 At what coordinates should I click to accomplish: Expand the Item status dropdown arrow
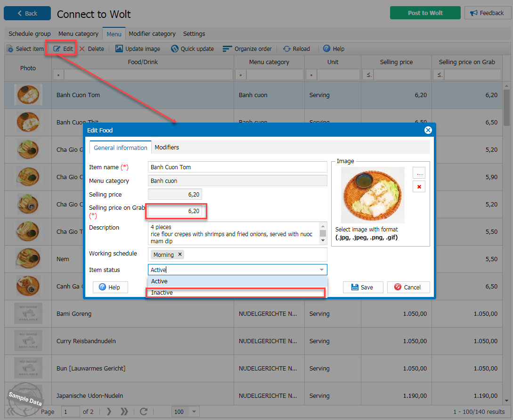[322, 270]
